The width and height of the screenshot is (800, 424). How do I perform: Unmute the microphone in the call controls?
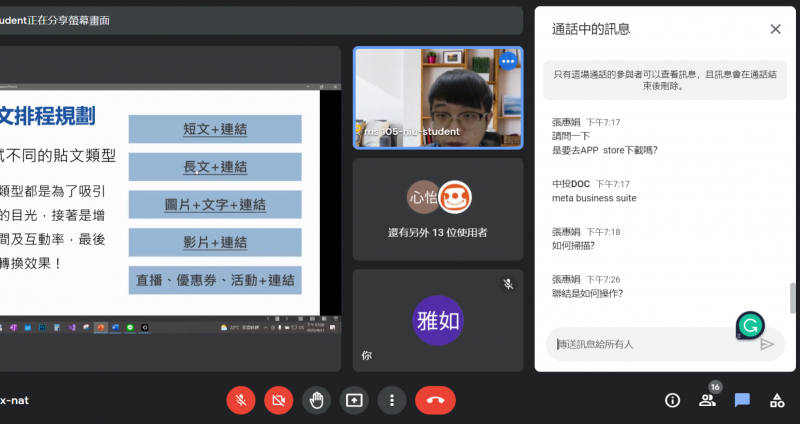point(241,401)
